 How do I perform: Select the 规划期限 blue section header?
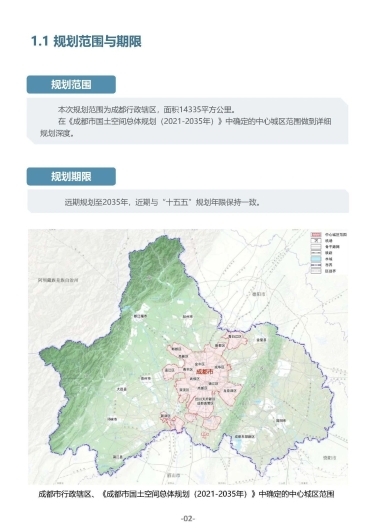tap(71, 176)
